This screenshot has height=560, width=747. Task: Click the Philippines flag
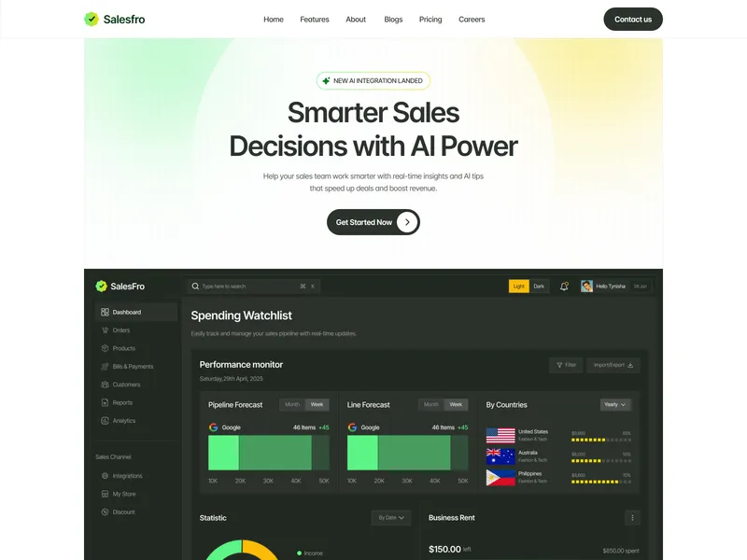[x=500, y=477]
